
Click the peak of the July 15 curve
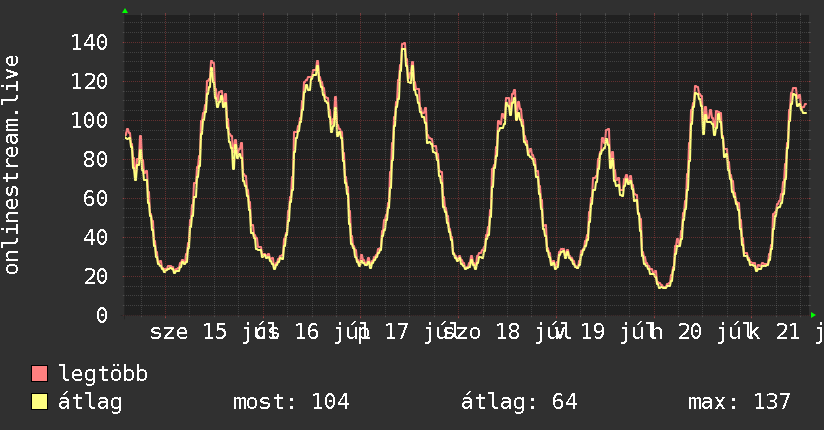(x=212, y=64)
